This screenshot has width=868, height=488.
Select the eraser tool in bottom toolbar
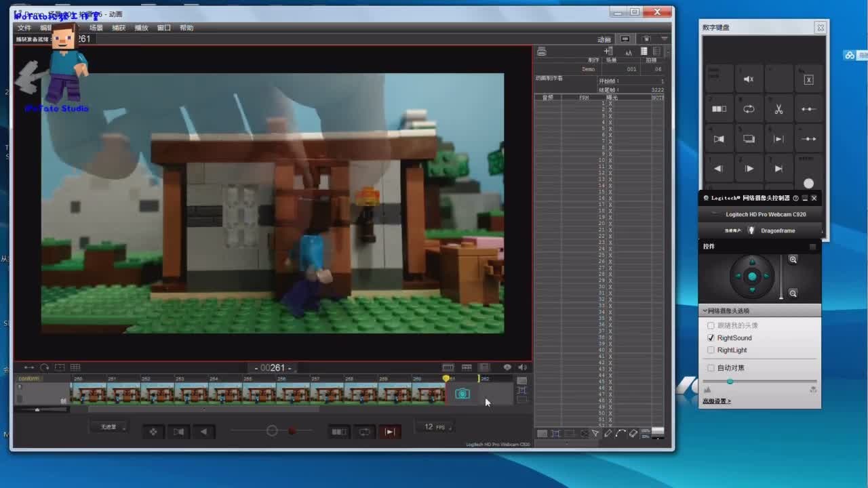[633, 433]
